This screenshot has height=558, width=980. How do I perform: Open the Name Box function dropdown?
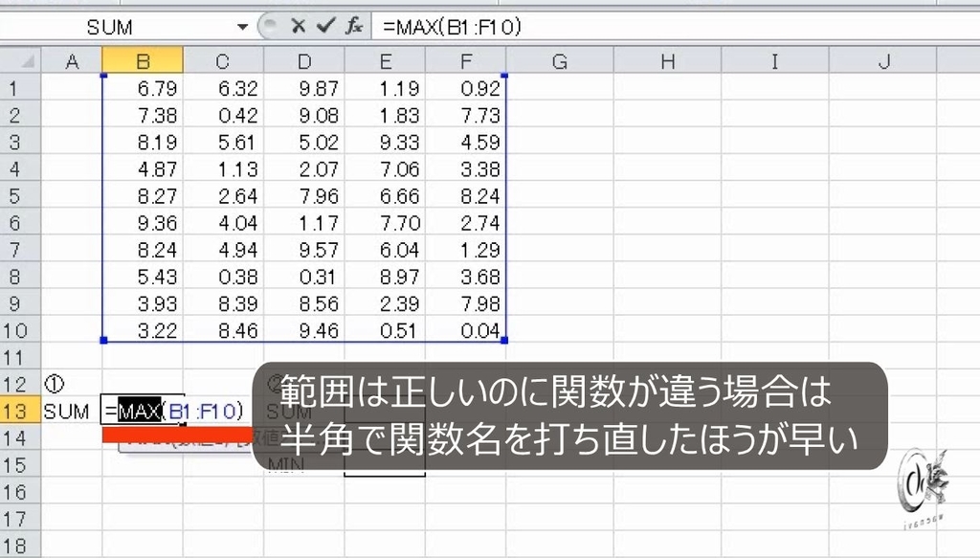click(242, 27)
